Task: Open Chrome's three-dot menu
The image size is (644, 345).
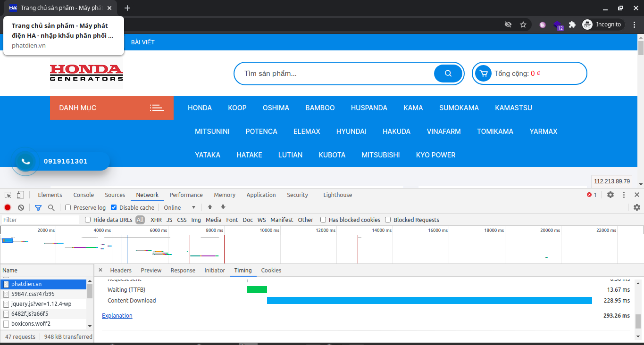Action: point(634,25)
